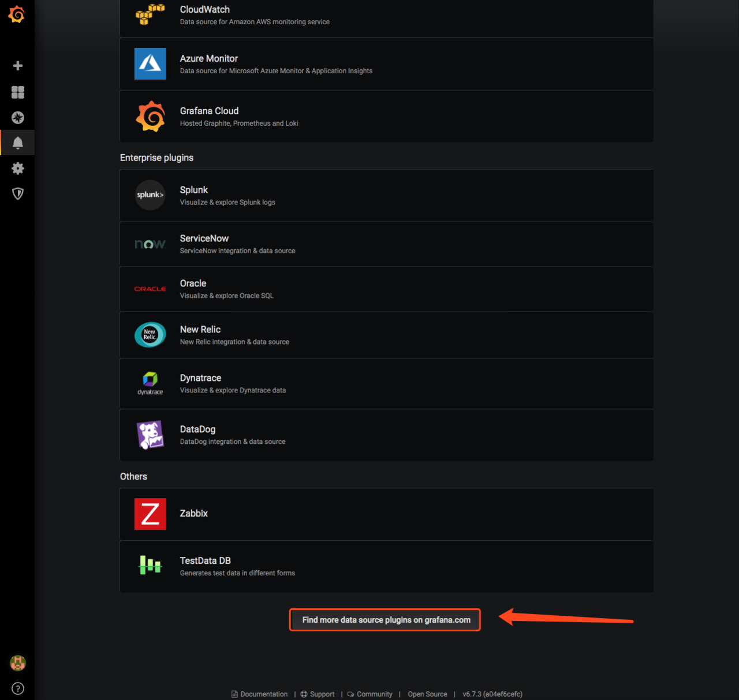The width and height of the screenshot is (739, 700).
Task: Select the Grafana Cloud title text
Action: coord(209,111)
